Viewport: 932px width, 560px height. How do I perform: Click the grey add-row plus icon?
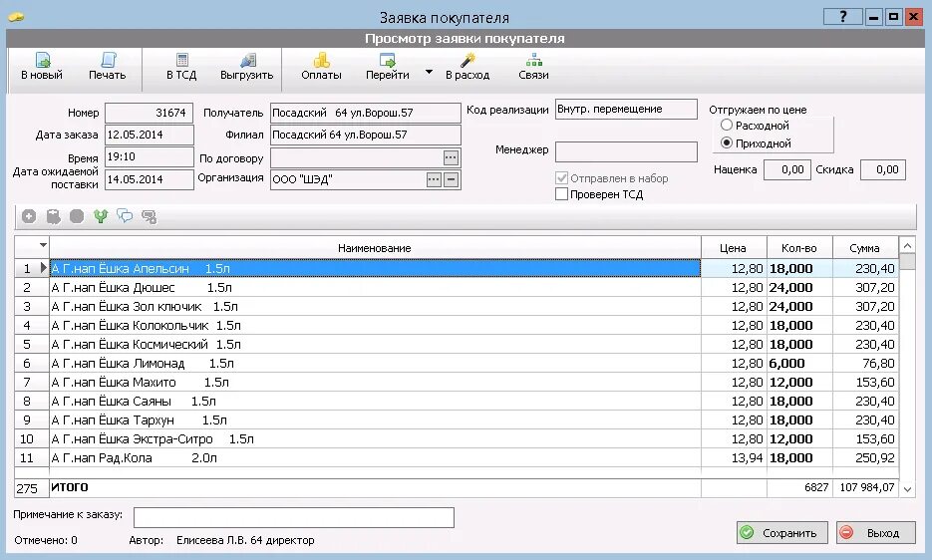(x=29, y=216)
